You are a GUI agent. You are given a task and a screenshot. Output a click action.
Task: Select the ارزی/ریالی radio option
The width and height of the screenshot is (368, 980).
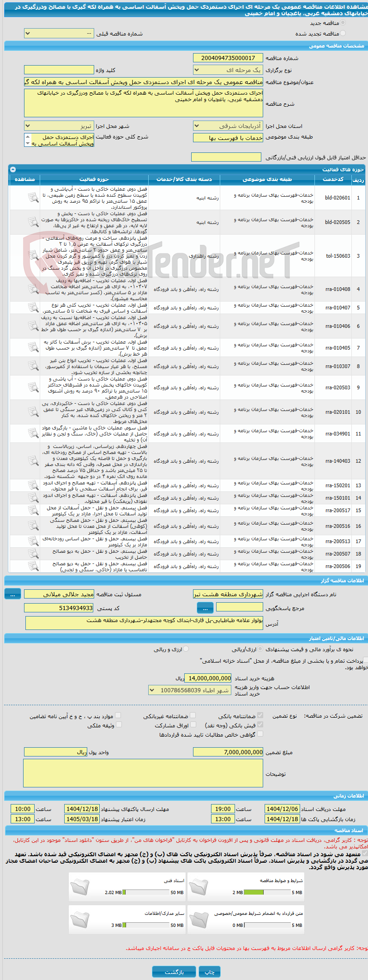point(260,649)
